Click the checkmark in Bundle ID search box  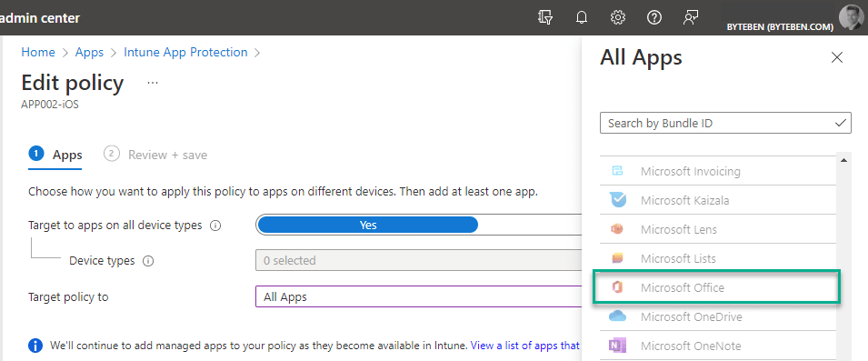point(841,123)
